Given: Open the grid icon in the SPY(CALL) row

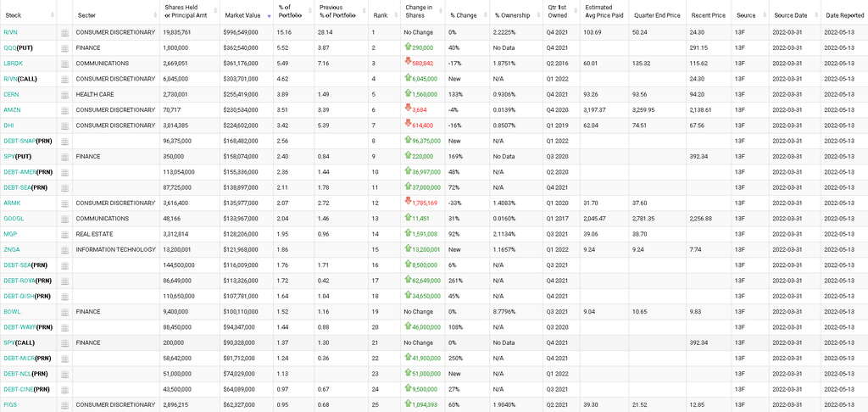Looking at the screenshot, I should click(x=64, y=343).
